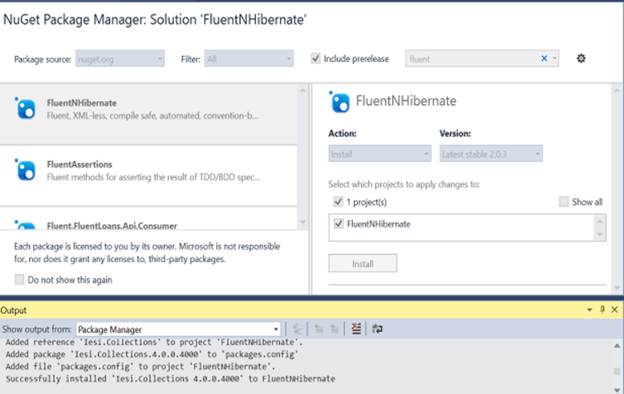
Task: Uncheck the 1 project(s) checkbox
Action: coord(338,202)
